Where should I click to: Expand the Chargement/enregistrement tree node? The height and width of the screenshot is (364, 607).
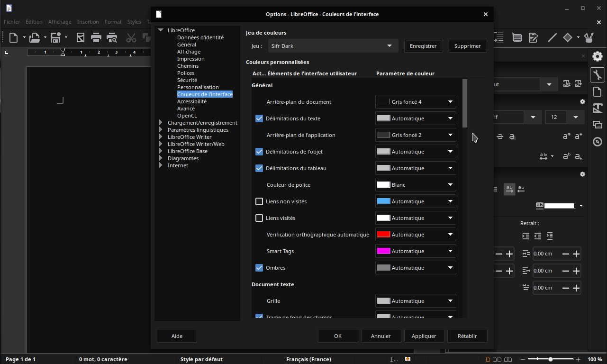(x=161, y=123)
